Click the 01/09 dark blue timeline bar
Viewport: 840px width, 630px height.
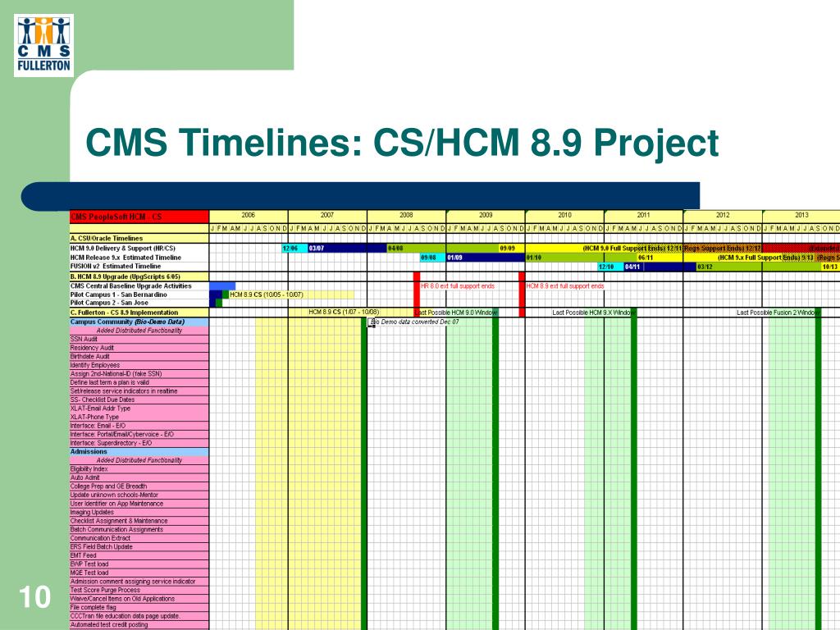coord(486,258)
